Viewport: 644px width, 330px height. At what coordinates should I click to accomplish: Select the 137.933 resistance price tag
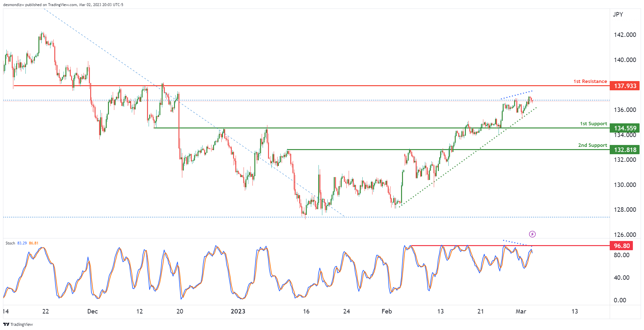(625, 86)
